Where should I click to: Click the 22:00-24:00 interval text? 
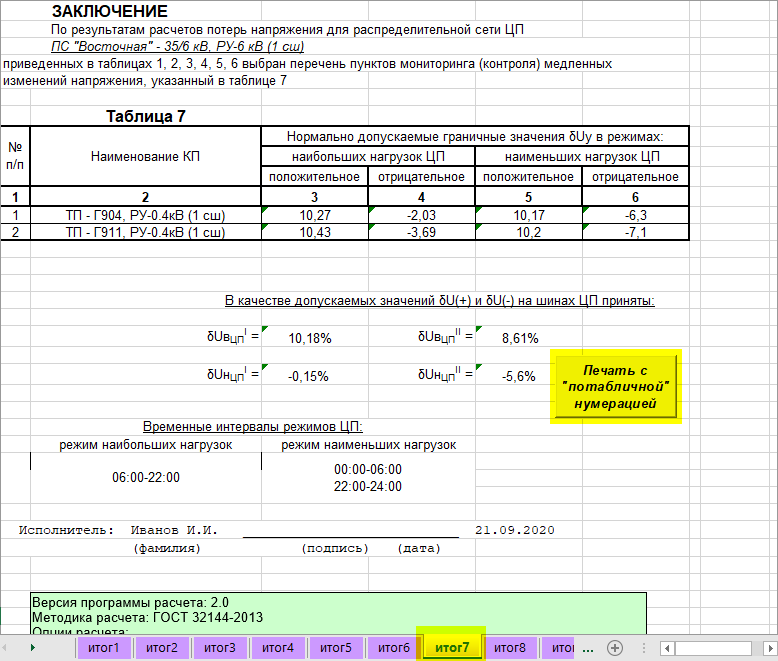click(x=368, y=486)
